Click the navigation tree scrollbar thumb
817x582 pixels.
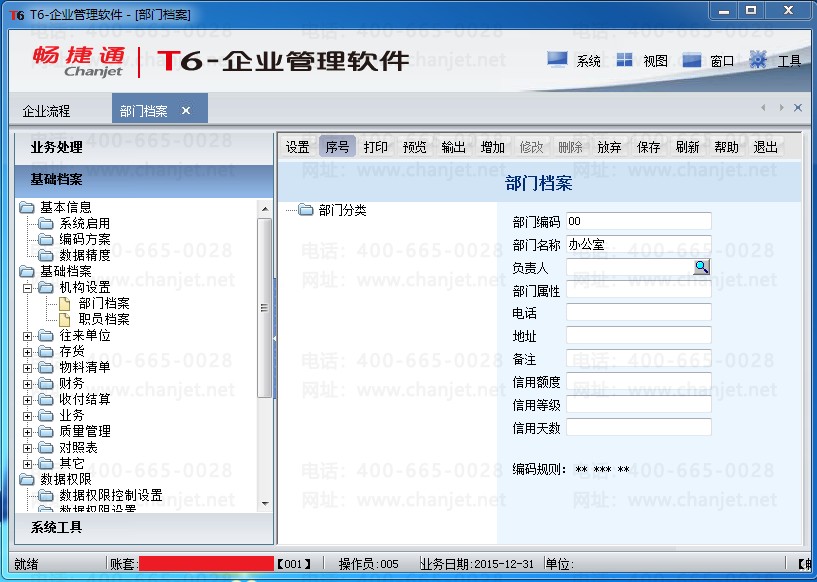point(265,308)
